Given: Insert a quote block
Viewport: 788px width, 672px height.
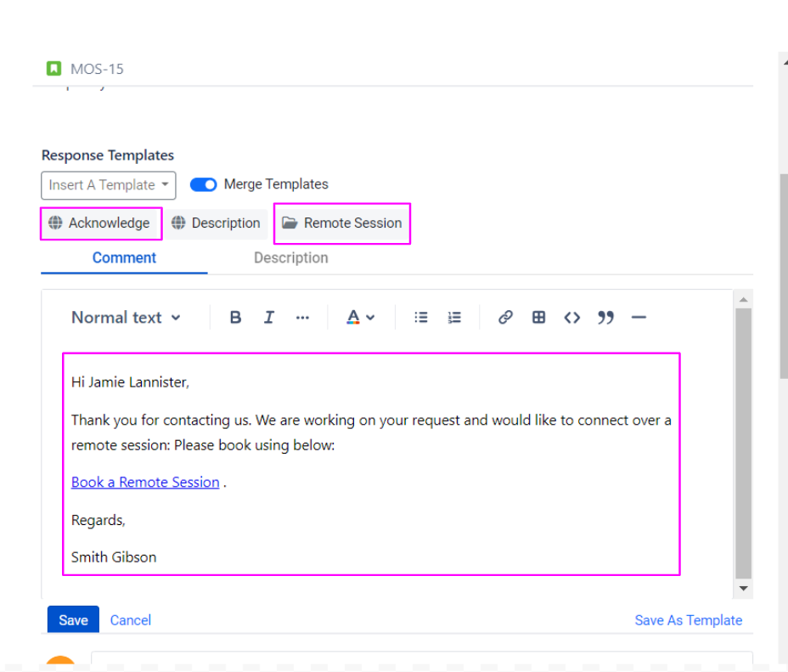Looking at the screenshot, I should click(x=605, y=318).
